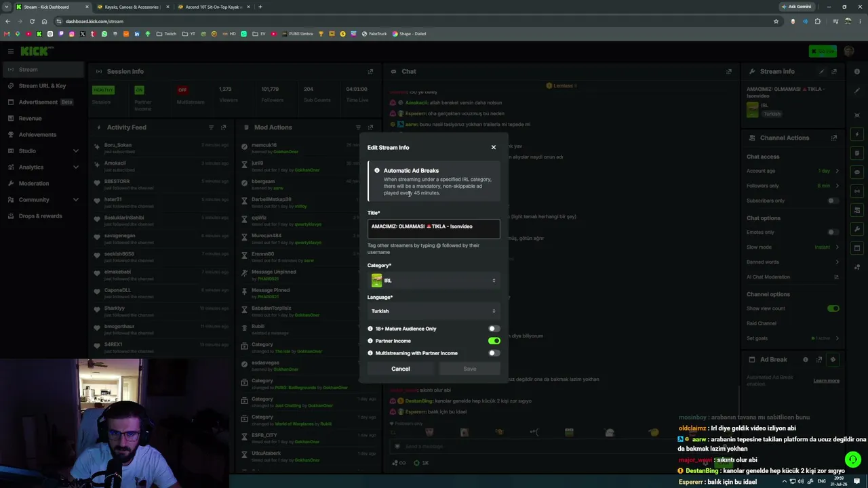Pop out the Session Info panel

pyautogui.click(x=370, y=71)
